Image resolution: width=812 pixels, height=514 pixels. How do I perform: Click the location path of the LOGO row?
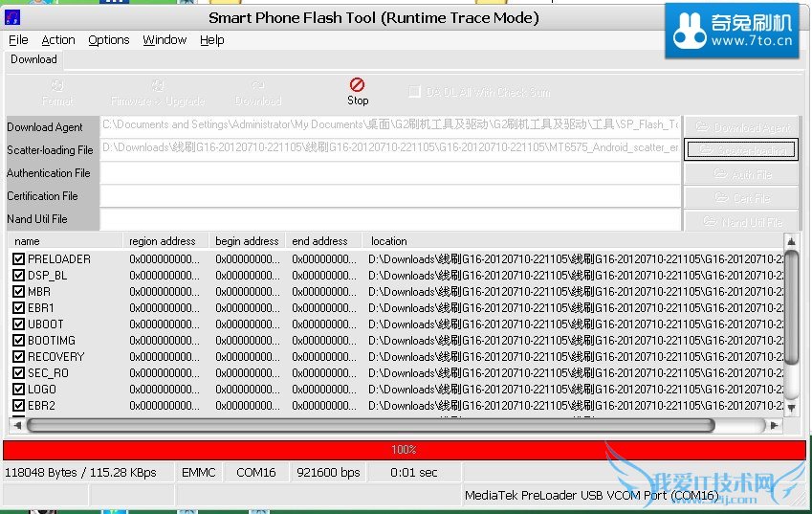click(576, 390)
